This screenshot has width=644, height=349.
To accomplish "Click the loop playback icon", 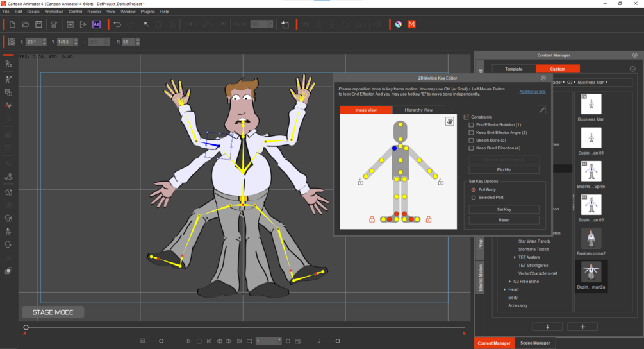I will coord(249,341).
